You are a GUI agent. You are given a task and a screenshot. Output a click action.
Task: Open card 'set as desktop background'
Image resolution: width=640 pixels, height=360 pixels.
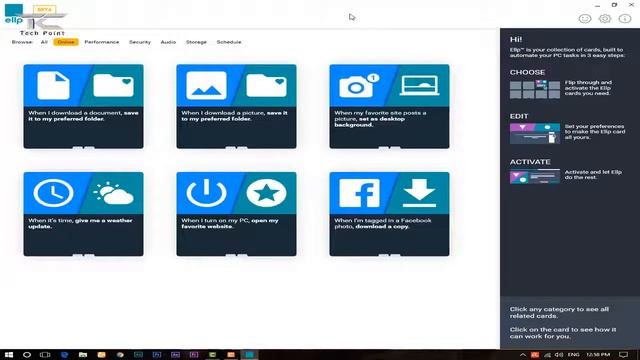click(389, 106)
